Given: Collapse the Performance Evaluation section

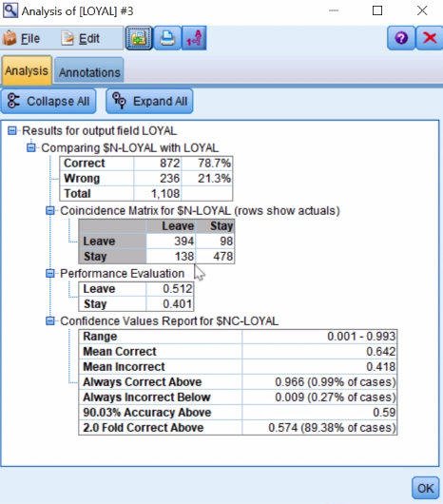Looking at the screenshot, I should pos(50,274).
